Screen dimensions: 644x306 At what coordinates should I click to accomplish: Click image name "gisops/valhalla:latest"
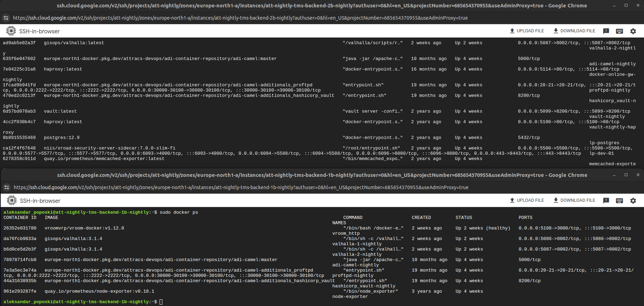point(74,43)
